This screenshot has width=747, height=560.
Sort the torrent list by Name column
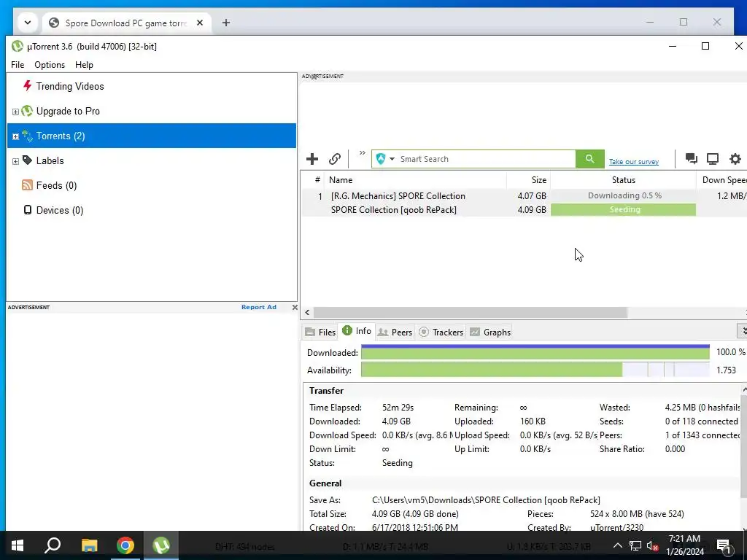point(415,180)
